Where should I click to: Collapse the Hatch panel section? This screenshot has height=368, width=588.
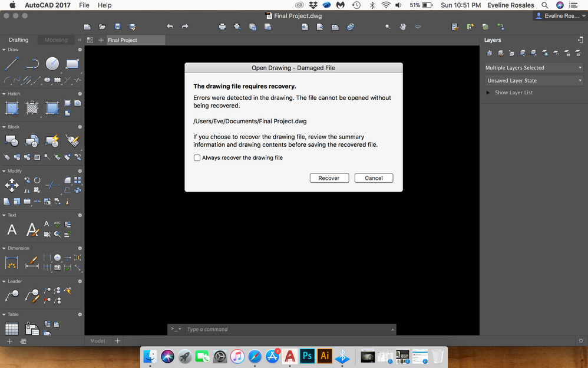pyautogui.click(x=4, y=94)
